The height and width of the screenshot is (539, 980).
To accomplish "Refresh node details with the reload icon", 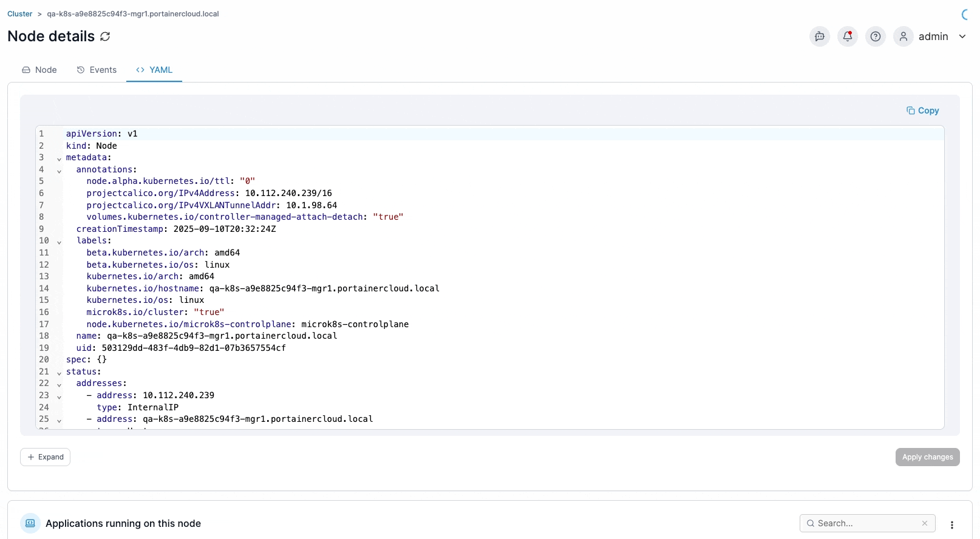I will [105, 36].
